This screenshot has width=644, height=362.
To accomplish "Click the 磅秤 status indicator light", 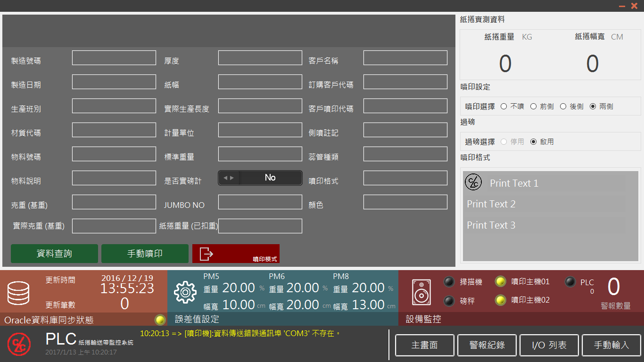I will point(449,301).
